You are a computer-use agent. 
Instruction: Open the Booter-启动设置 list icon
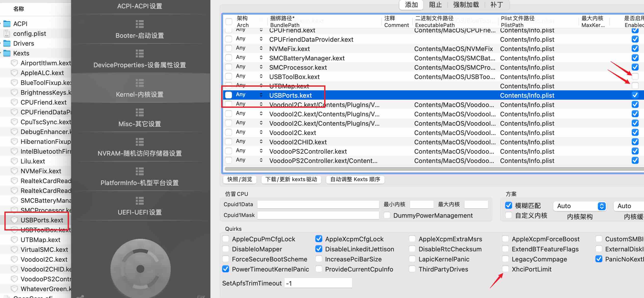140,24
